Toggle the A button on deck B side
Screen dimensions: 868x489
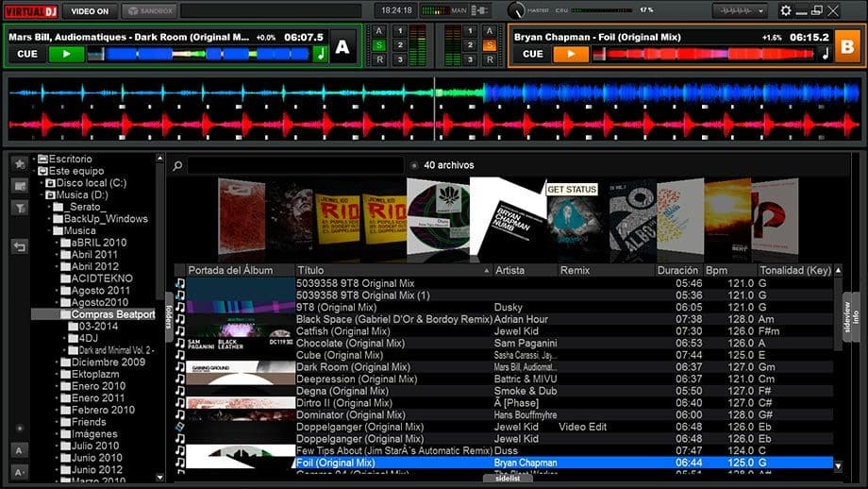490,31
